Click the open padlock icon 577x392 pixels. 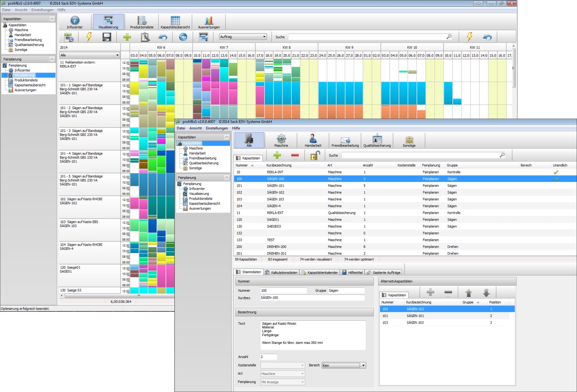coord(315,155)
